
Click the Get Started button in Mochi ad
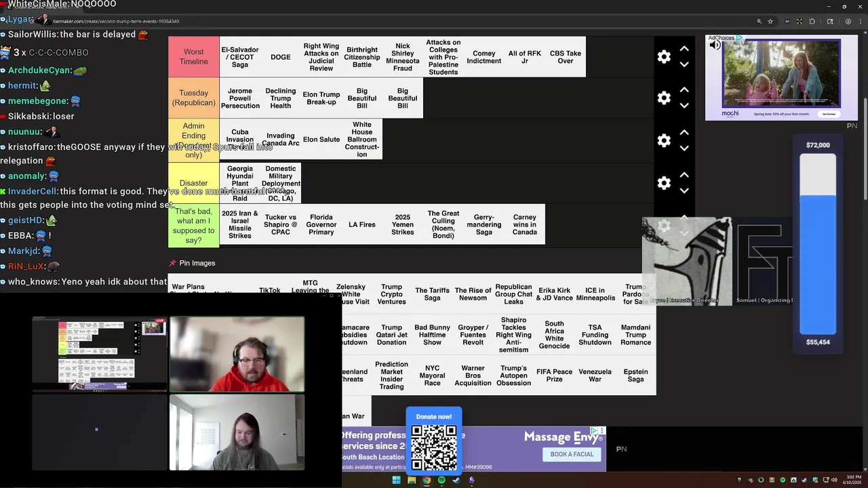(829, 114)
